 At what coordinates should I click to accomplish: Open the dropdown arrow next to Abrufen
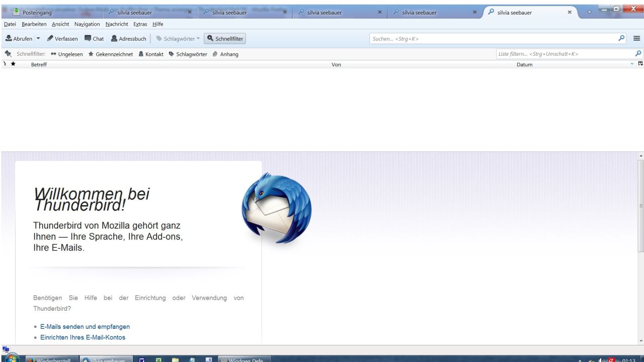click(38, 38)
